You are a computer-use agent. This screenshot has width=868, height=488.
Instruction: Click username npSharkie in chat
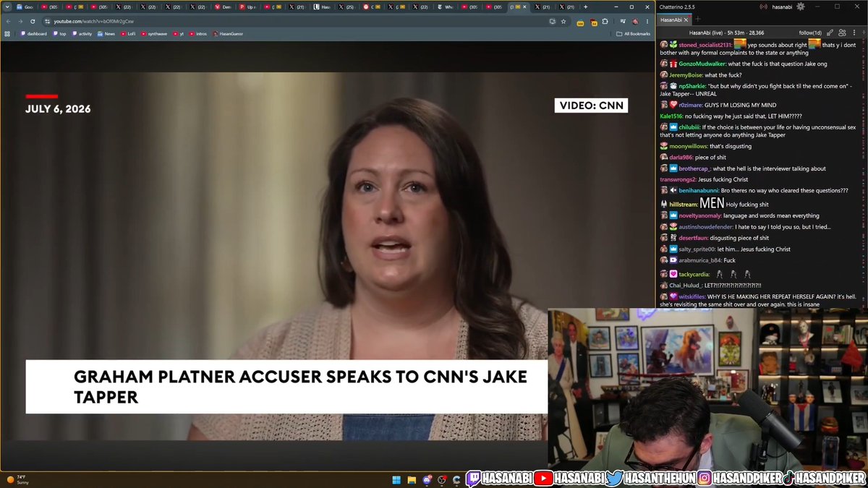[692, 86]
